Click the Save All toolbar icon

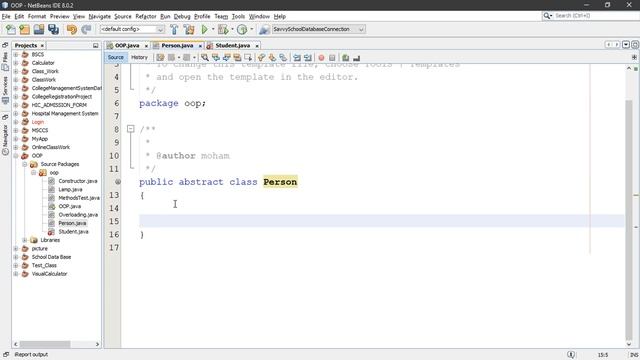click(x=53, y=29)
